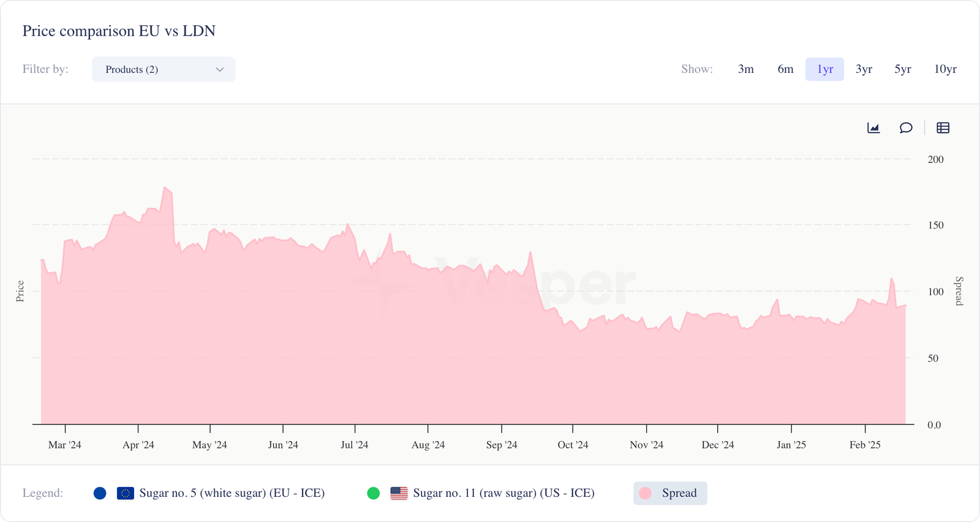Expand the Products dropdown chevron arrow
The height and width of the screenshot is (522, 980).
point(220,70)
